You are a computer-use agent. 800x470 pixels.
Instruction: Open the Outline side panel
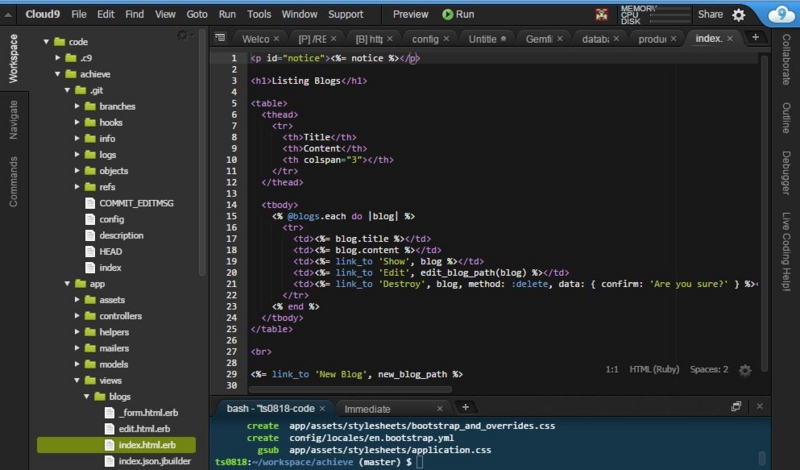[786, 118]
